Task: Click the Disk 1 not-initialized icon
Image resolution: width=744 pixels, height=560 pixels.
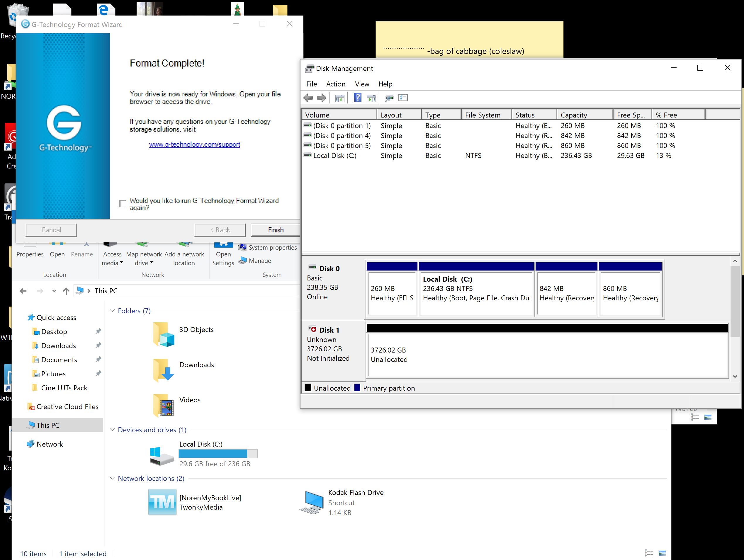Action: [x=312, y=329]
